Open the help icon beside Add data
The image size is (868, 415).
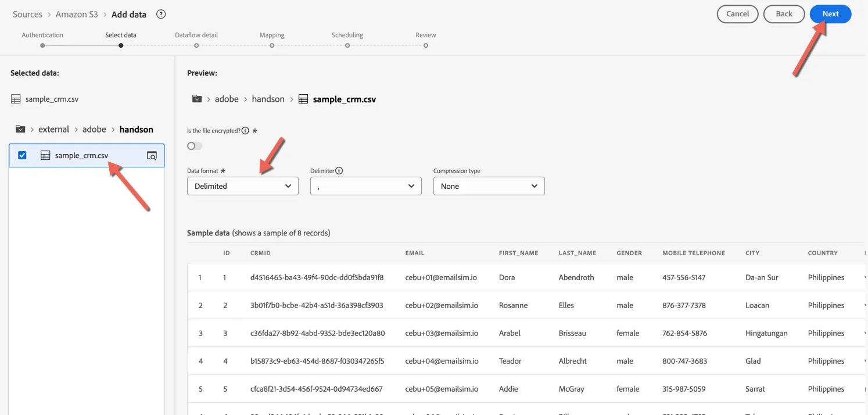(162, 14)
